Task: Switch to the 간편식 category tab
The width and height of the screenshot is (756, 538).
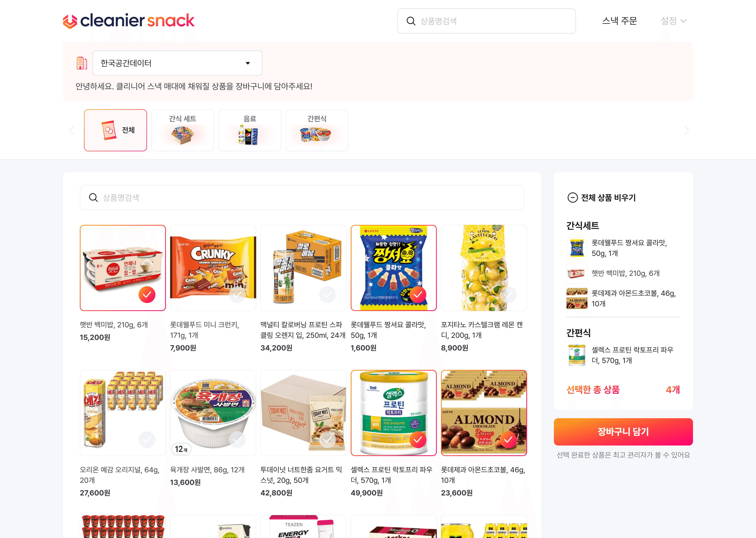Action: [x=317, y=131]
